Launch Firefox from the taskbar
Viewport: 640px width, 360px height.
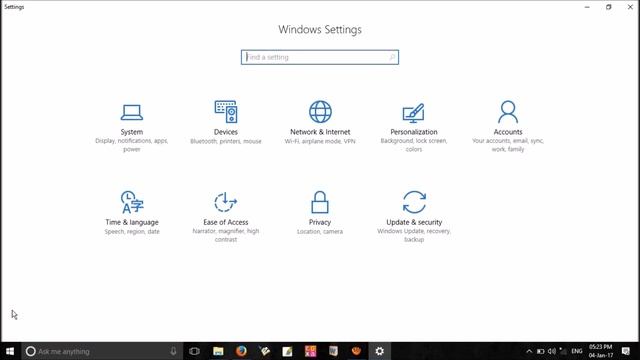(x=241, y=351)
